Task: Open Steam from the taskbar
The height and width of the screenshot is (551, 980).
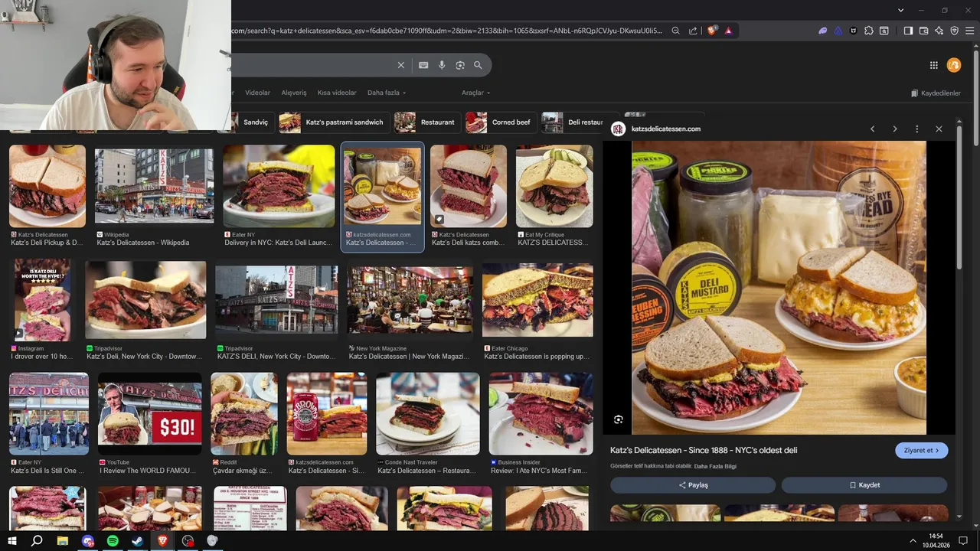Action: pos(137,540)
